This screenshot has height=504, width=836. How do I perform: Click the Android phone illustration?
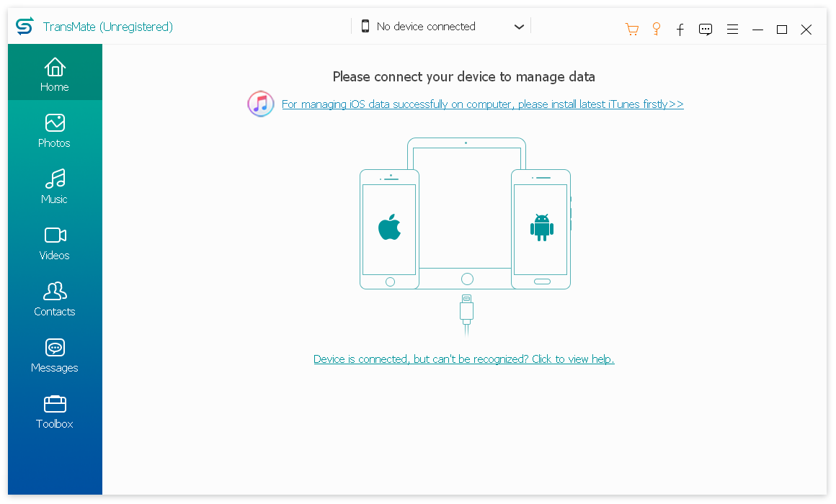click(541, 229)
